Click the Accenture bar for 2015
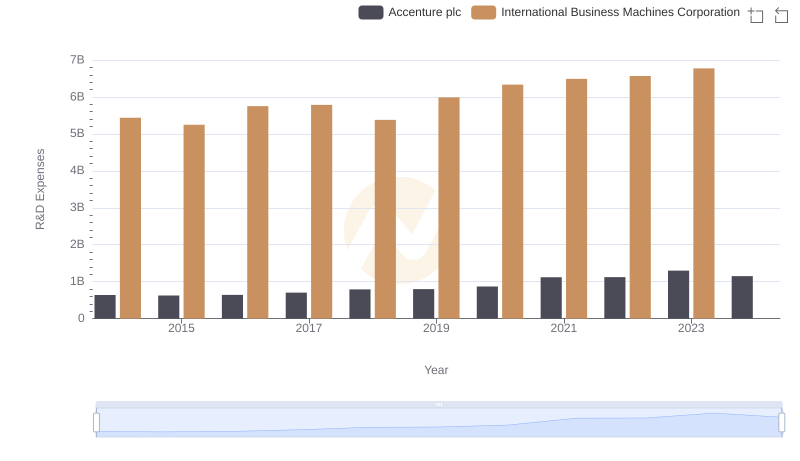This screenshot has width=800, height=461. (169, 307)
